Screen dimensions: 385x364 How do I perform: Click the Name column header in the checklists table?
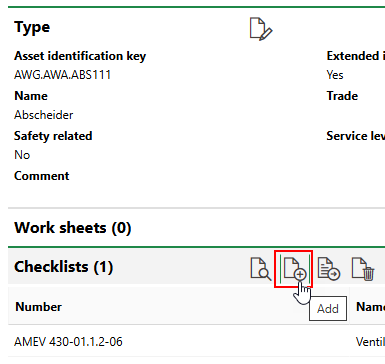(370, 307)
